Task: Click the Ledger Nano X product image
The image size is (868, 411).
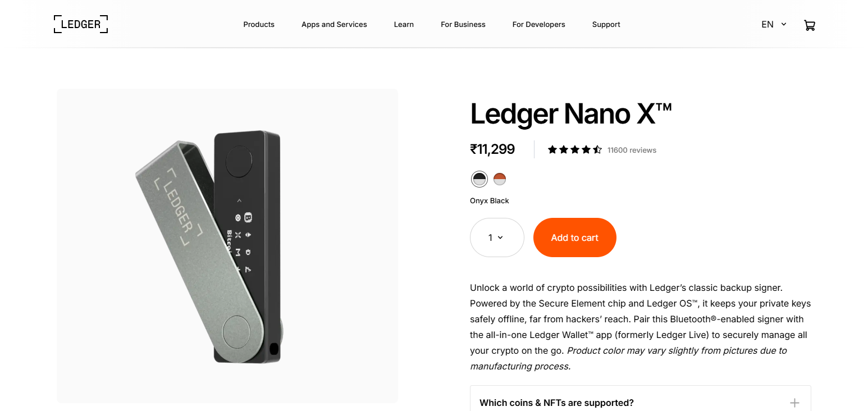Action: click(227, 245)
